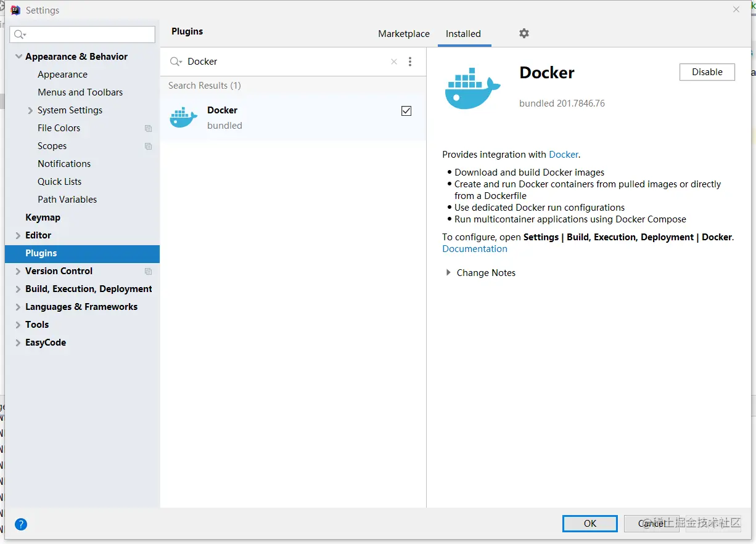This screenshot has width=756, height=544.
Task: Expand the Change Notes disclosure
Action: click(x=448, y=272)
